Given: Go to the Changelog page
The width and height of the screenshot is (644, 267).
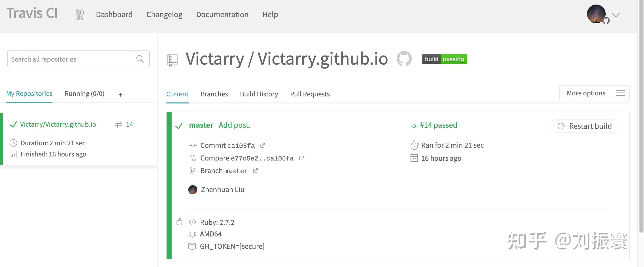Looking at the screenshot, I should (x=164, y=14).
